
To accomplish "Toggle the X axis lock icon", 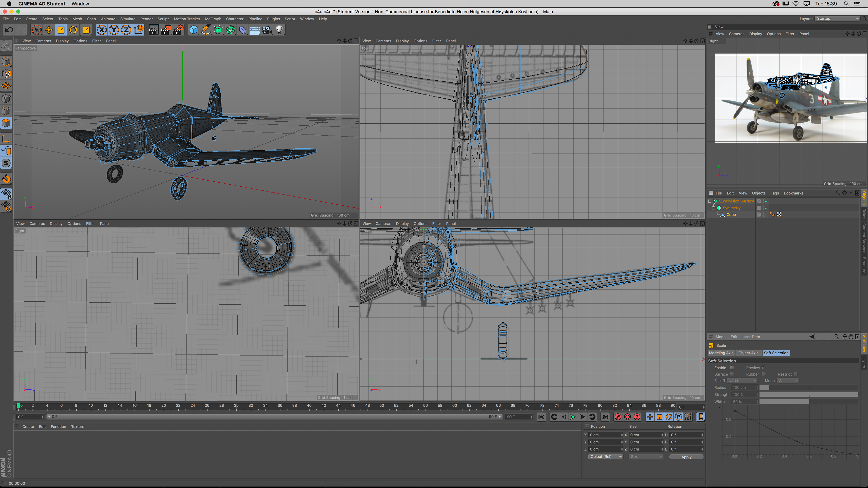I will [101, 30].
